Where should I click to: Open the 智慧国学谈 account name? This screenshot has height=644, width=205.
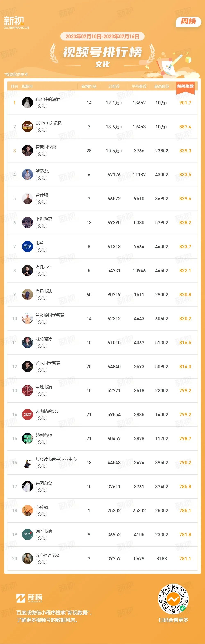(x=46, y=147)
